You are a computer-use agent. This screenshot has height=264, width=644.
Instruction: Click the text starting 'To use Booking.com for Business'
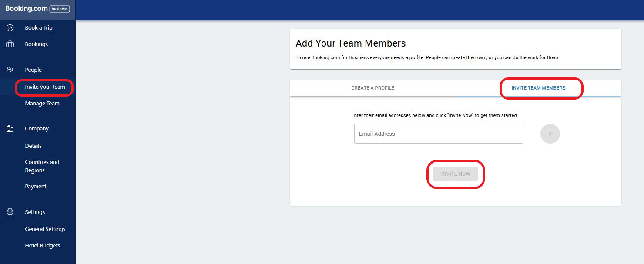(x=427, y=57)
